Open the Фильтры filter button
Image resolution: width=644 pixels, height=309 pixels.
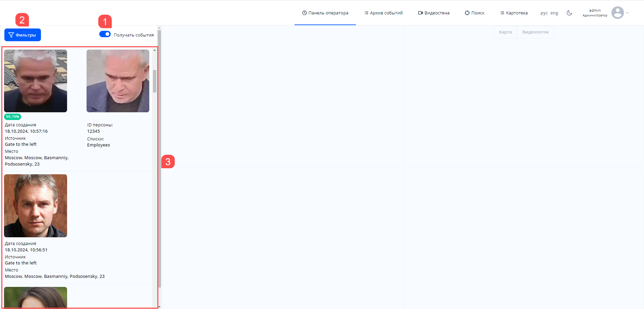(x=22, y=35)
